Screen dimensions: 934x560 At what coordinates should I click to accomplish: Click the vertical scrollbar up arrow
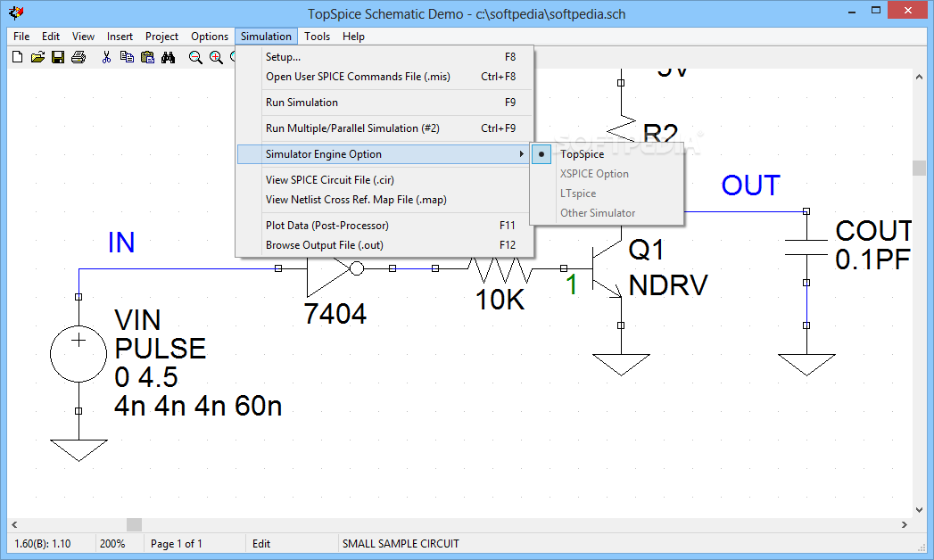tap(919, 77)
